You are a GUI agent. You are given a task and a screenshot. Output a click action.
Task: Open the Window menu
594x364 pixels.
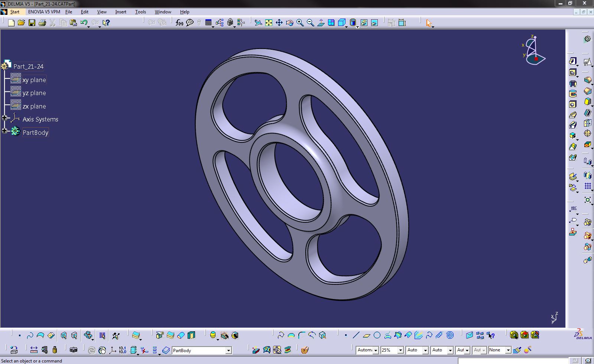point(163,12)
